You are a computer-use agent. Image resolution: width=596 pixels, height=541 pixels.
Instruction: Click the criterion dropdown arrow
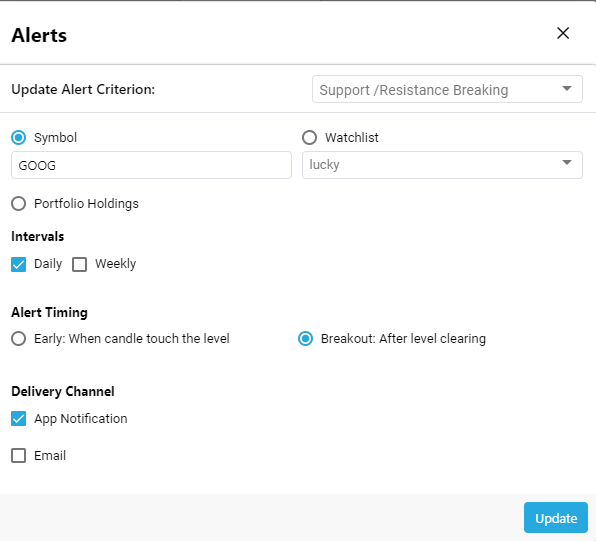click(x=567, y=89)
